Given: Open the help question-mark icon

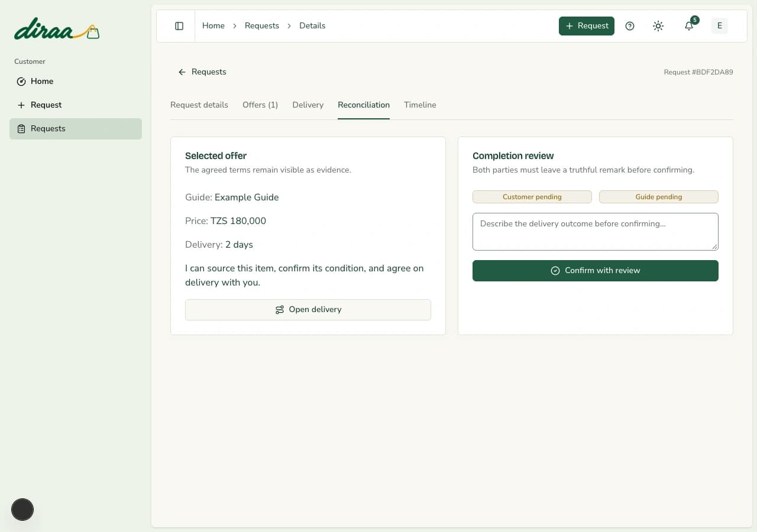Looking at the screenshot, I should (x=630, y=26).
